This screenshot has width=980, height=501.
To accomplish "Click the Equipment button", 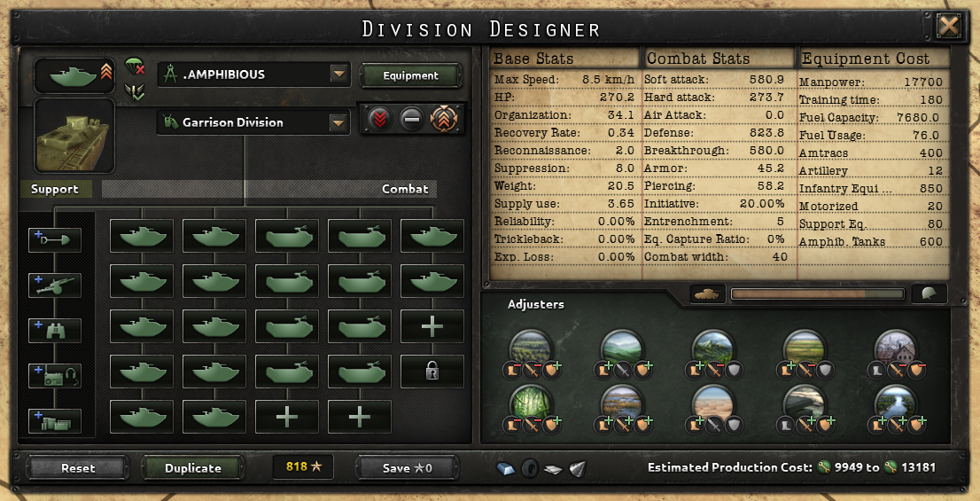I will [x=410, y=75].
